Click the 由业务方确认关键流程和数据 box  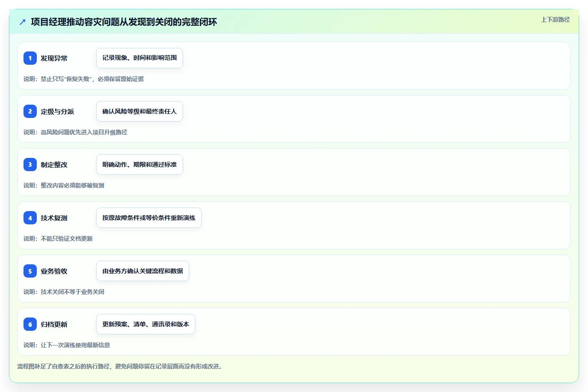[143, 271]
